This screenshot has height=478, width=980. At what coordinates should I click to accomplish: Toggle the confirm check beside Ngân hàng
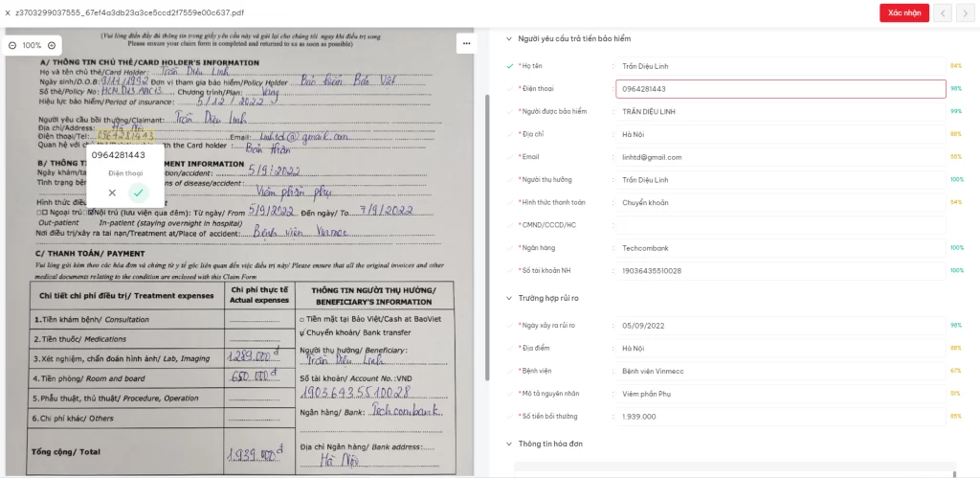[510, 248]
